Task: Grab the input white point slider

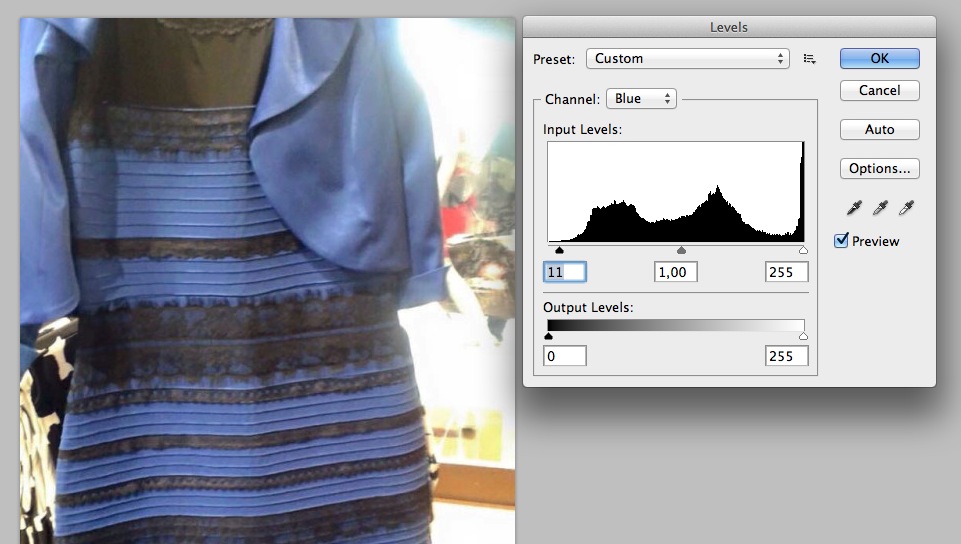Action: point(803,250)
